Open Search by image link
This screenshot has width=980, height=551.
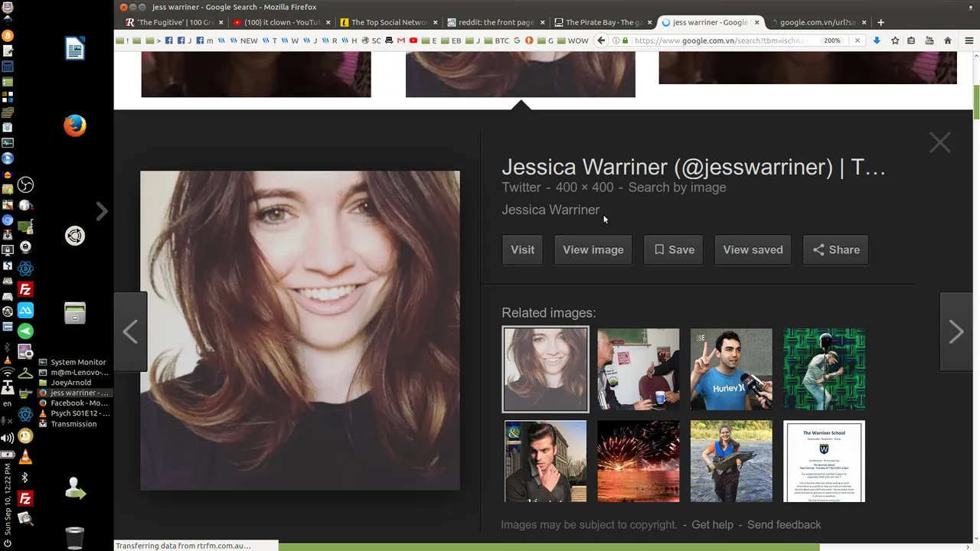pyautogui.click(x=677, y=187)
